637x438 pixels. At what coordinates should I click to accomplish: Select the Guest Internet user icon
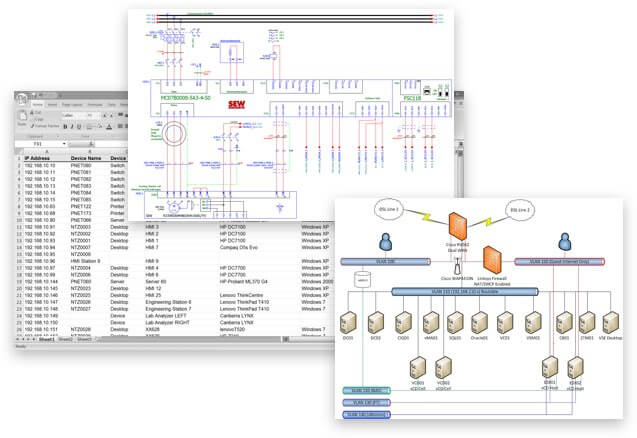pos(565,241)
